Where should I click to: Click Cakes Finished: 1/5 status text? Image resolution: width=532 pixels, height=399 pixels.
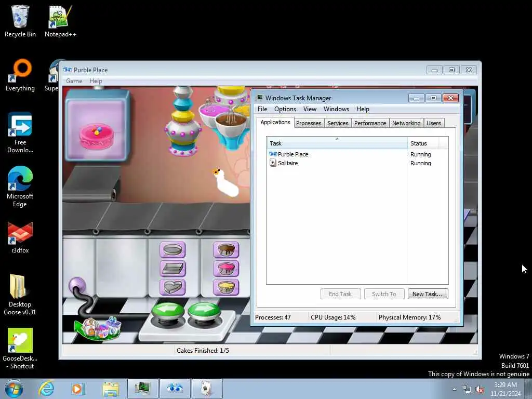[x=203, y=351]
